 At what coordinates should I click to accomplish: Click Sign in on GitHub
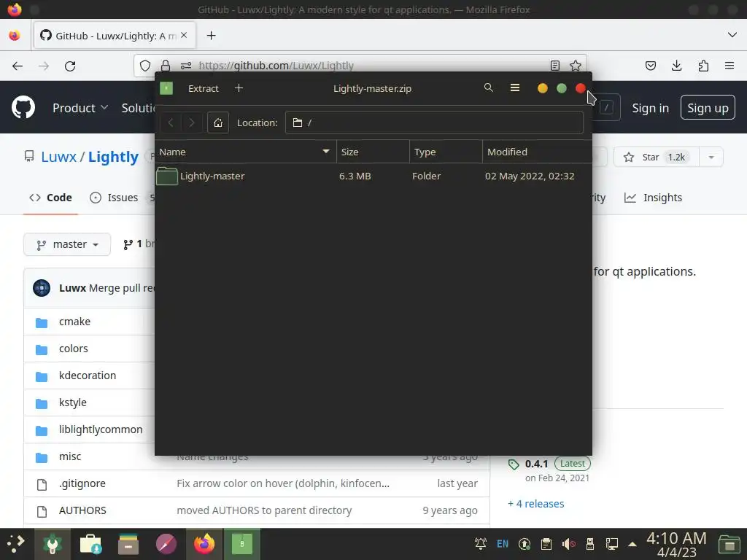650,108
